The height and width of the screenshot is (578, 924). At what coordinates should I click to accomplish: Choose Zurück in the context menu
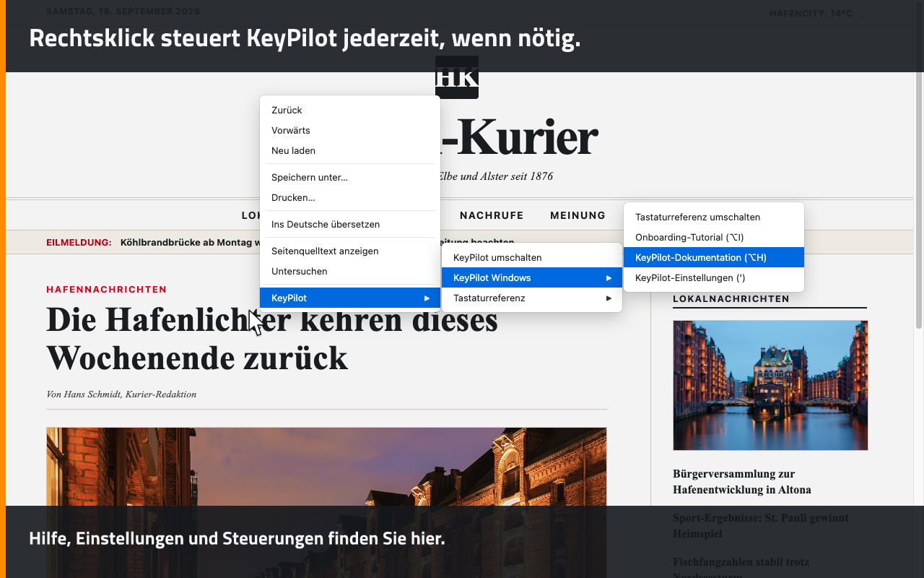pyautogui.click(x=350, y=111)
